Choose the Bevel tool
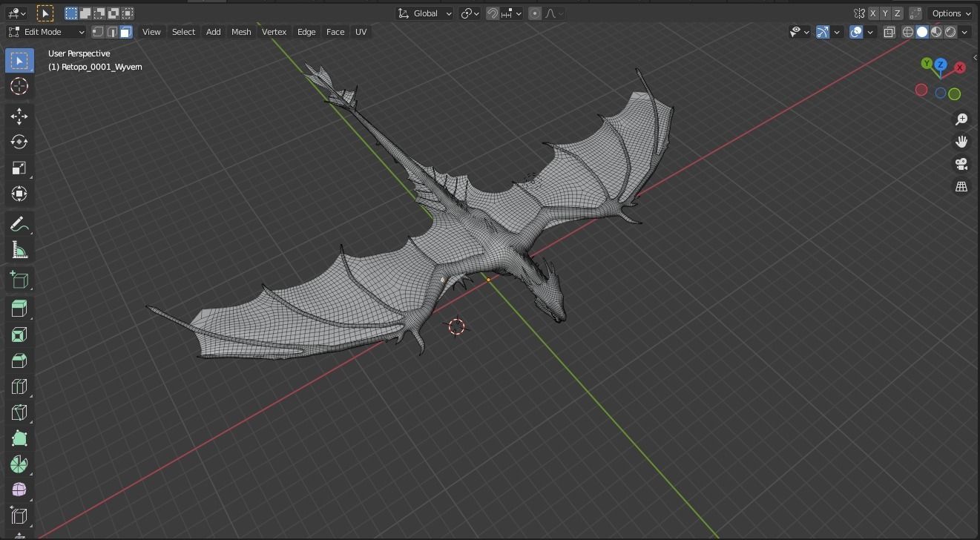Viewport: 980px width, 540px height. click(19, 360)
